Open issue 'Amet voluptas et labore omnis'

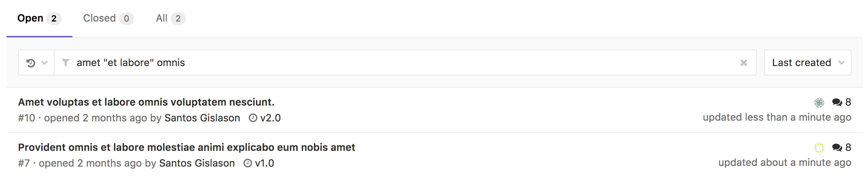click(x=146, y=102)
